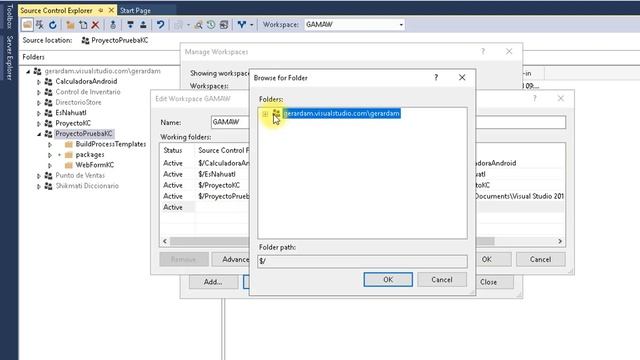640x360 pixels.
Task: Expand gerardam.visualstudio.com node in Browse dialog
Action: pos(265,114)
